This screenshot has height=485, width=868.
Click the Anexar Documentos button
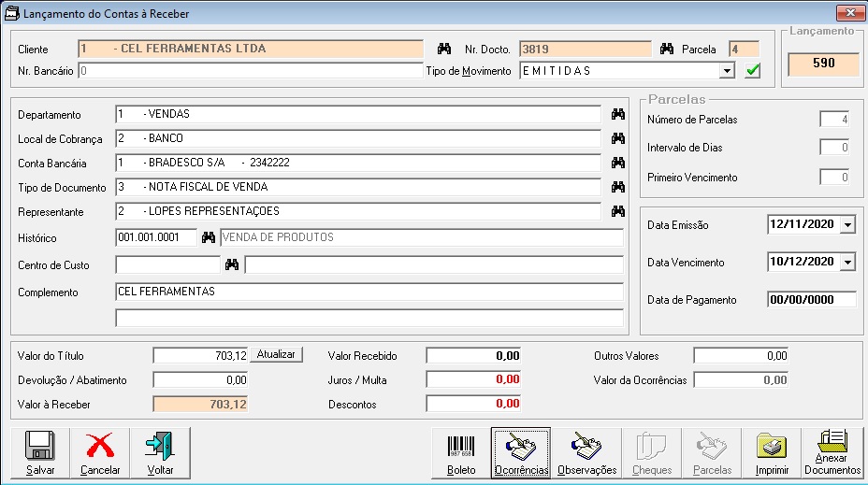(832, 453)
